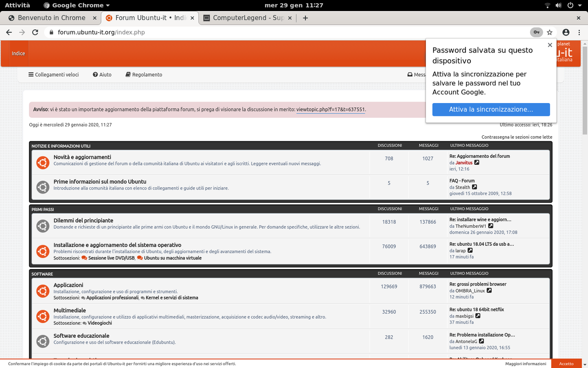Click the Prime informazioni forum icon
The width and height of the screenshot is (588, 368).
[43, 187]
